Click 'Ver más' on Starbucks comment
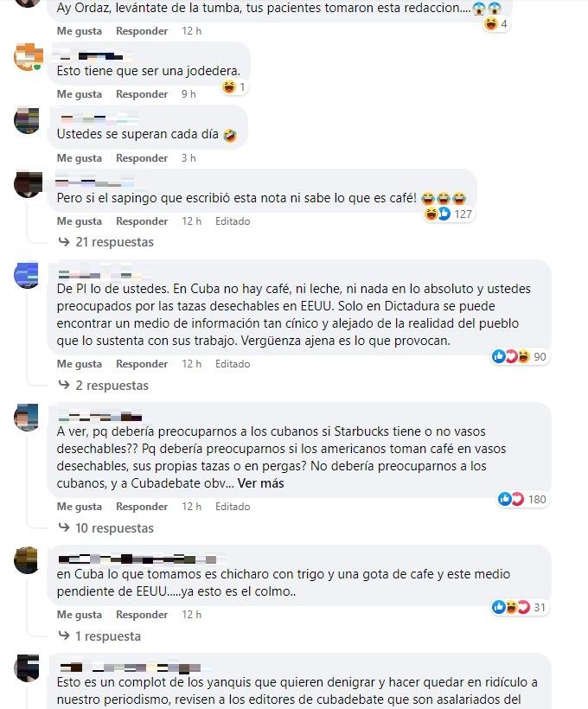Image resolution: width=588 pixels, height=709 pixels. coord(261,483)
